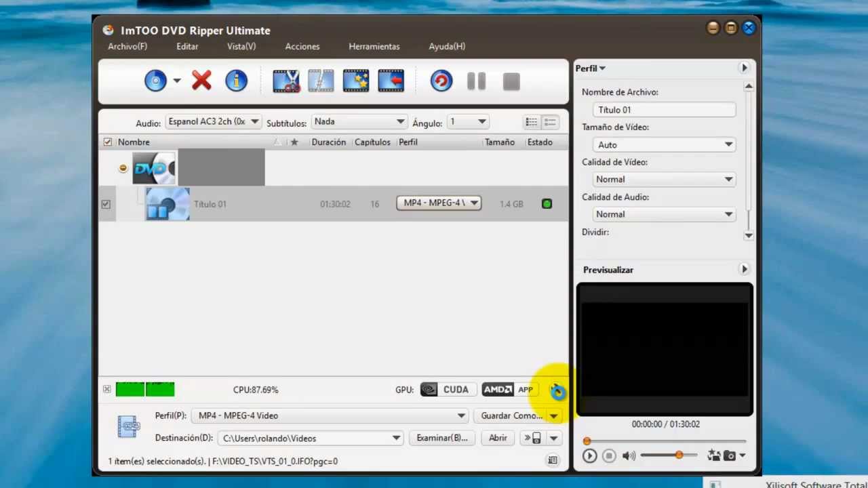Open the Tamaño de Vídeo dropdown
This screenshot has width=868, height=488.
pyautogui.click(x=664, y=144)
